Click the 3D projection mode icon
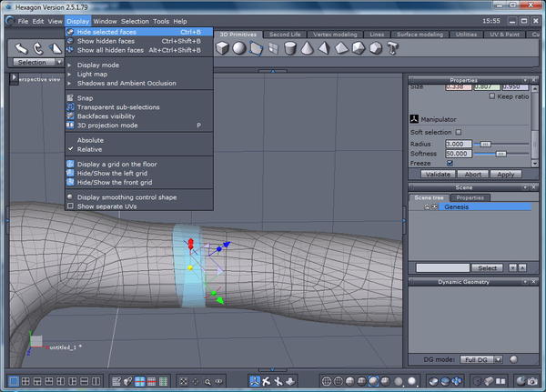The height and width of the screenshot is (392, 546). [70, 126]
